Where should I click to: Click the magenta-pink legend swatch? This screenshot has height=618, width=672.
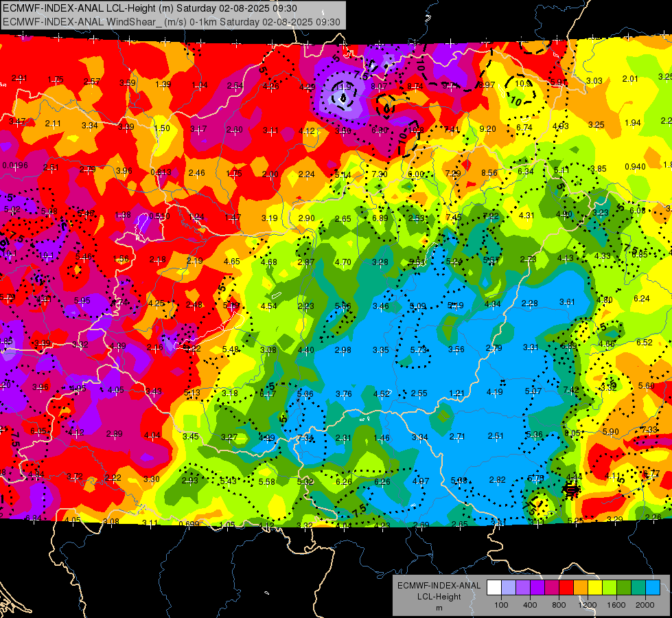click(552, 588)
